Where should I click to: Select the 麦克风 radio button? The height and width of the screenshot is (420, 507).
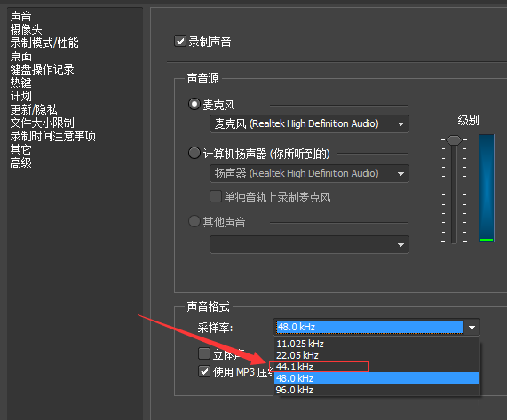pos(194,104)
